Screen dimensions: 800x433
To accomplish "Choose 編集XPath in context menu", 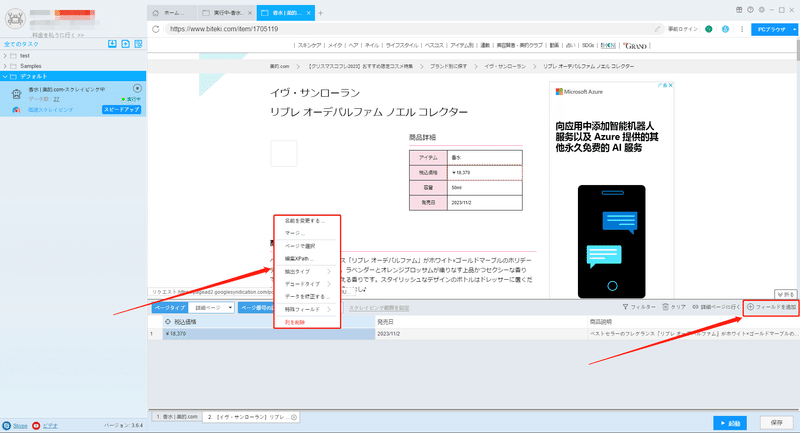I will [x=299, y=259].
